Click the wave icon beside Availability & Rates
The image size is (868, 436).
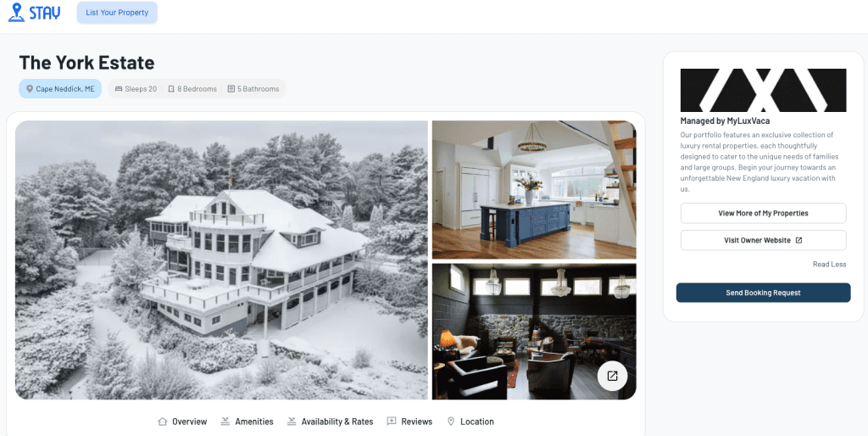[x=292, y=422]
